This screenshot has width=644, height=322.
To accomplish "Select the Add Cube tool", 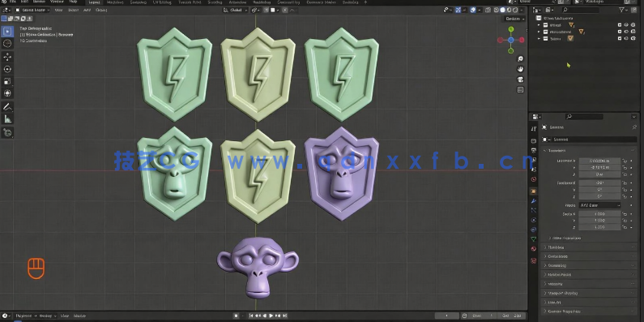I will tap(7, 132).
